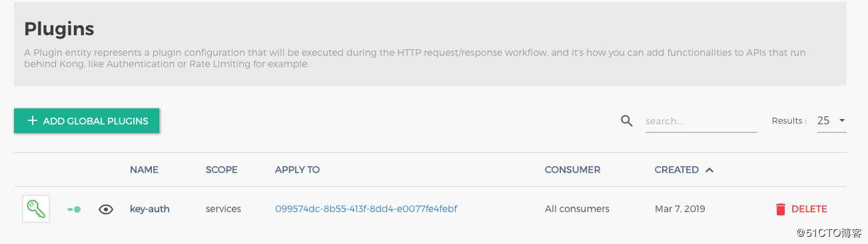The width and height of the screenshot is (868, 244).
Task: Open service link 099574dc-8b55-413f-8dd4-e0077fe4febf
Action: point(366,209)
